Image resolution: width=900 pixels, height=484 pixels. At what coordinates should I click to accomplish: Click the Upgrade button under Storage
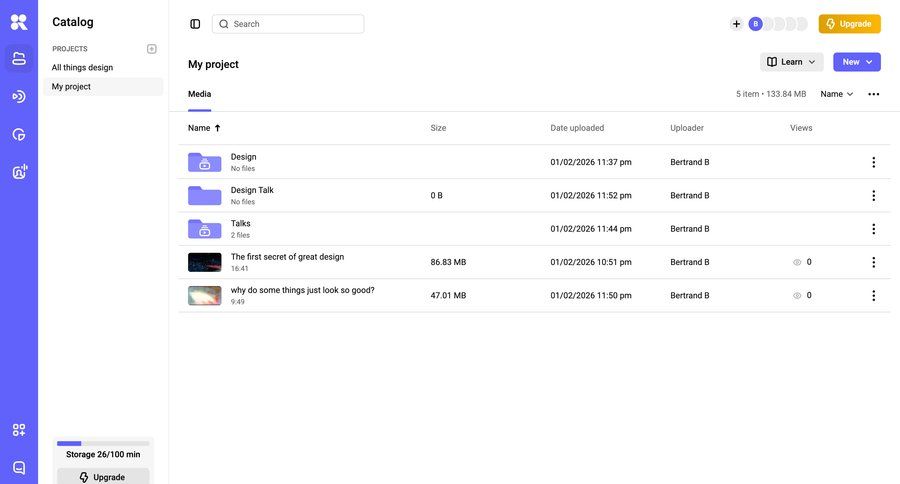pos(103,477)
